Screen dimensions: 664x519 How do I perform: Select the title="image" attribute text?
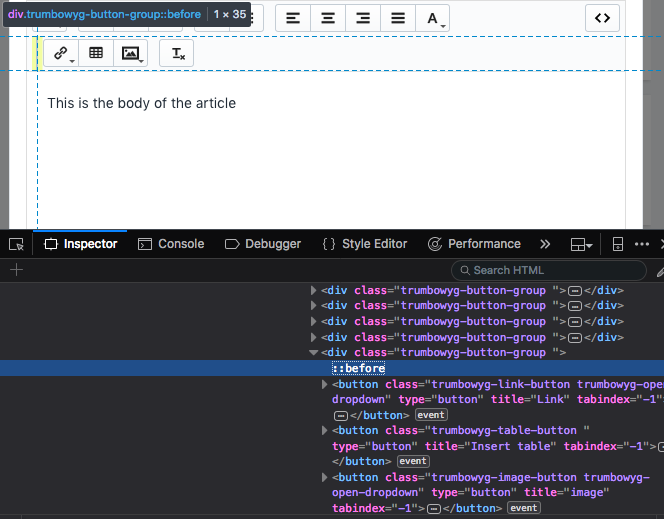[567, 492]
